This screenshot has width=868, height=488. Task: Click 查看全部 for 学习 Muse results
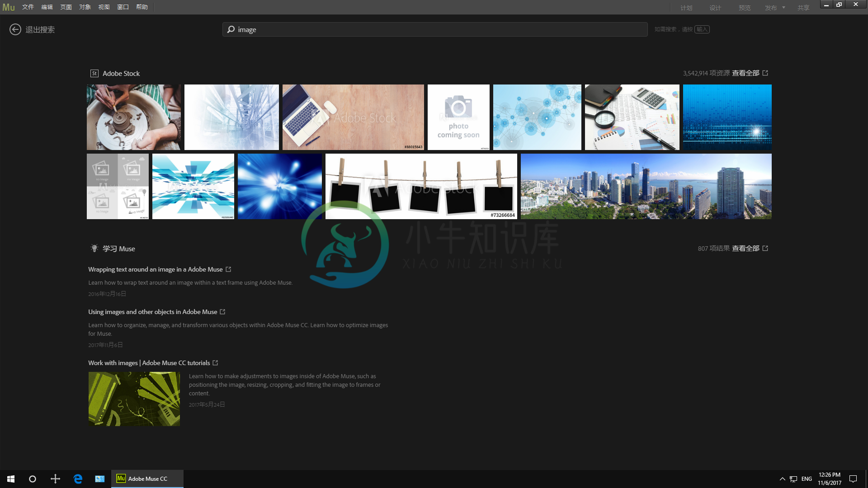[x=745, y=248]
